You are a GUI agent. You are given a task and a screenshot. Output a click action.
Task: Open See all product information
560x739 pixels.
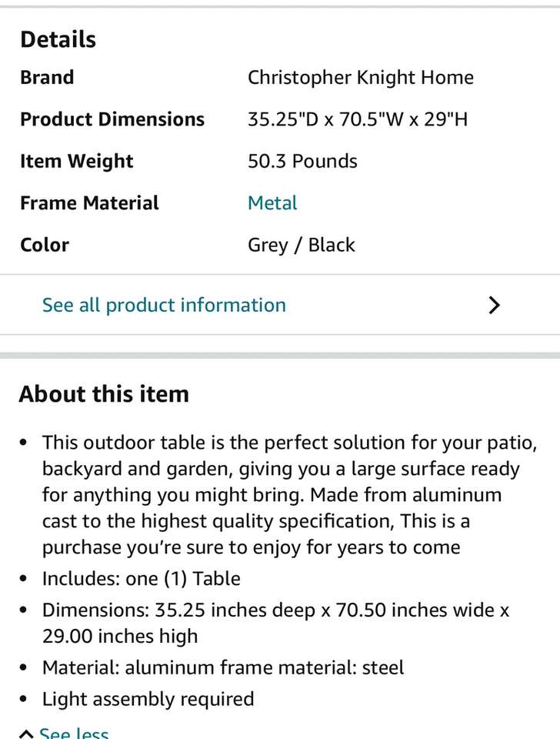(164, 306)
